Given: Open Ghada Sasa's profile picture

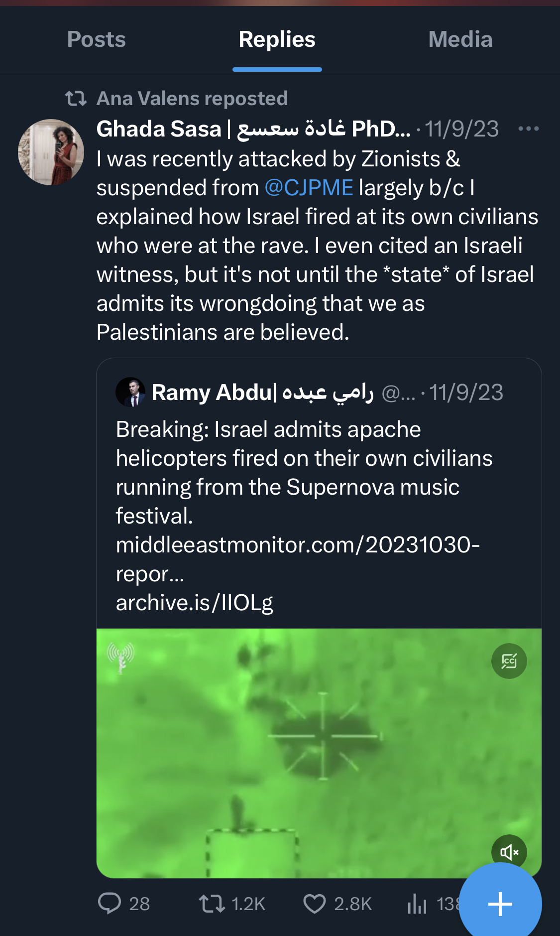Looking at the screenshot, I should (x=51, y=152).
